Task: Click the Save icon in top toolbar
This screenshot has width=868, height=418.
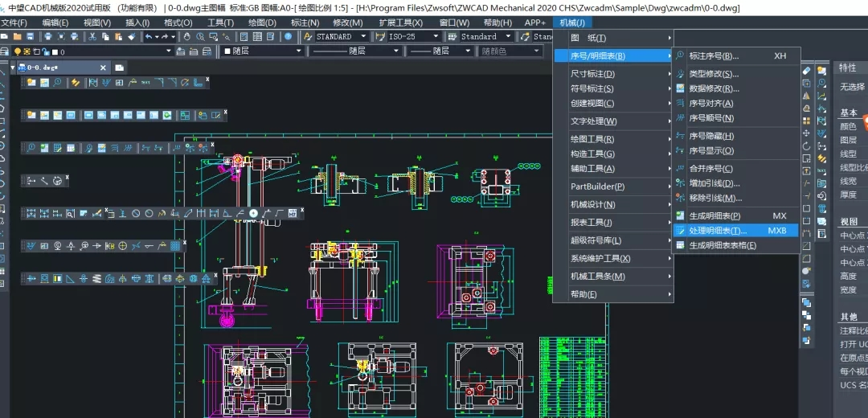Action: pos(30,37)
